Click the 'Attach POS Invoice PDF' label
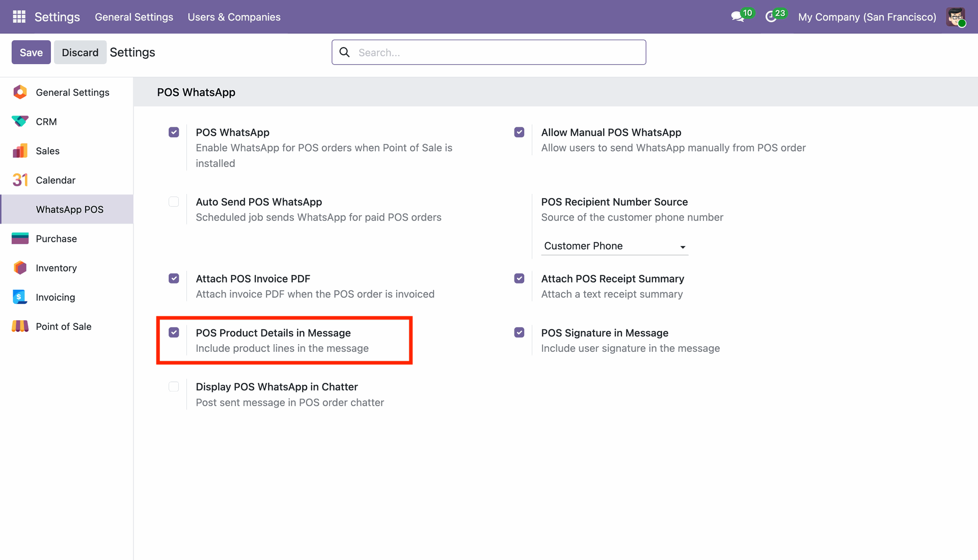Screen dimensions: 978x560 tap(253, 279)
